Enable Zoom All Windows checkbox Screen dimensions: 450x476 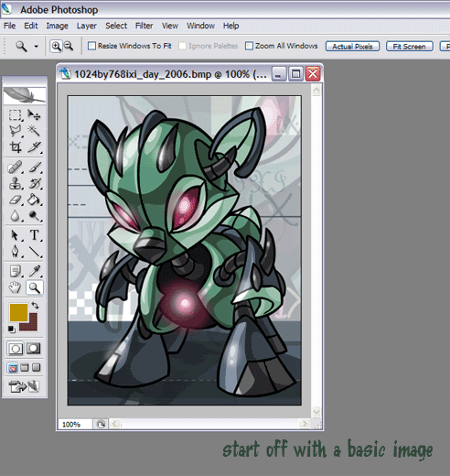click(249, 46)
